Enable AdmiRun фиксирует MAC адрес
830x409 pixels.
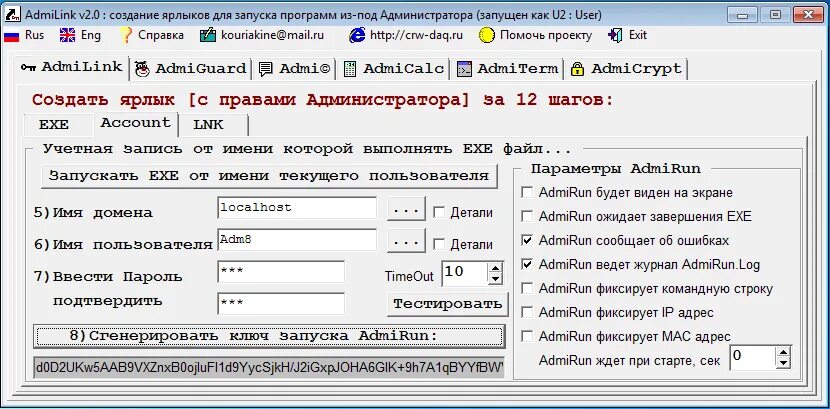click(x=527, y=336)
